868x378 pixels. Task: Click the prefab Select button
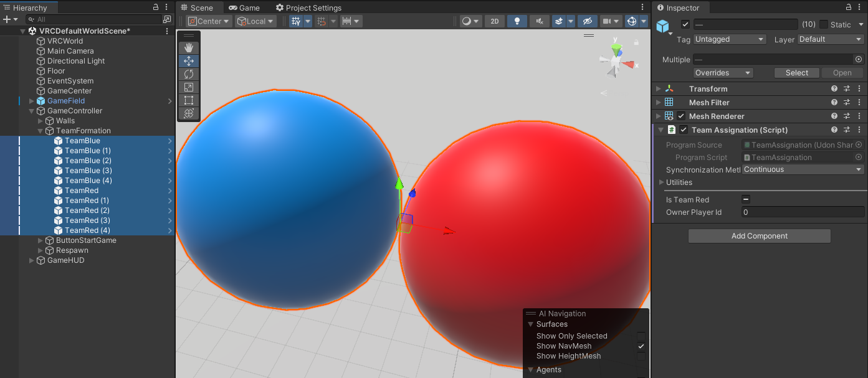796,73
